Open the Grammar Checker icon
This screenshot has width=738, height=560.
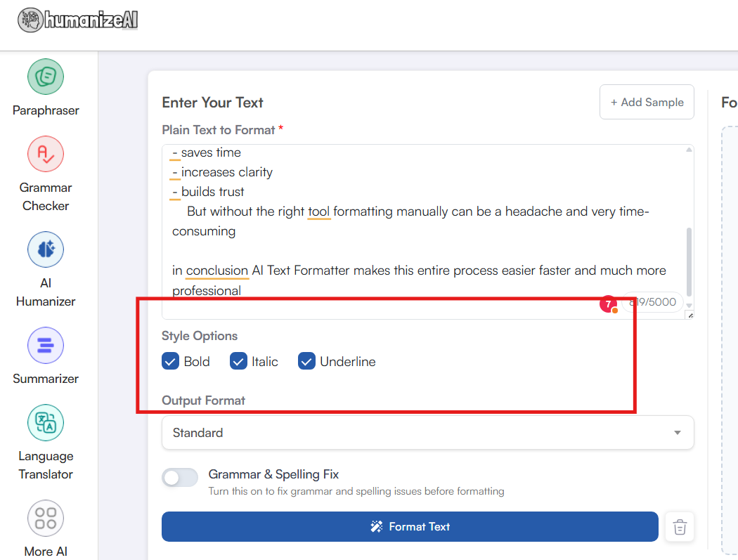tap(46, 155)
